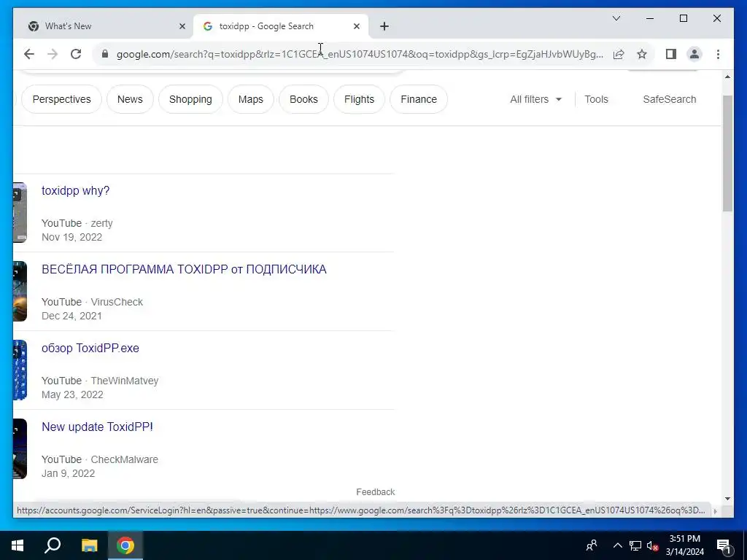Close the toxidpp Google Search tab
The image size is (747, 560).
(x=356, y=26)
